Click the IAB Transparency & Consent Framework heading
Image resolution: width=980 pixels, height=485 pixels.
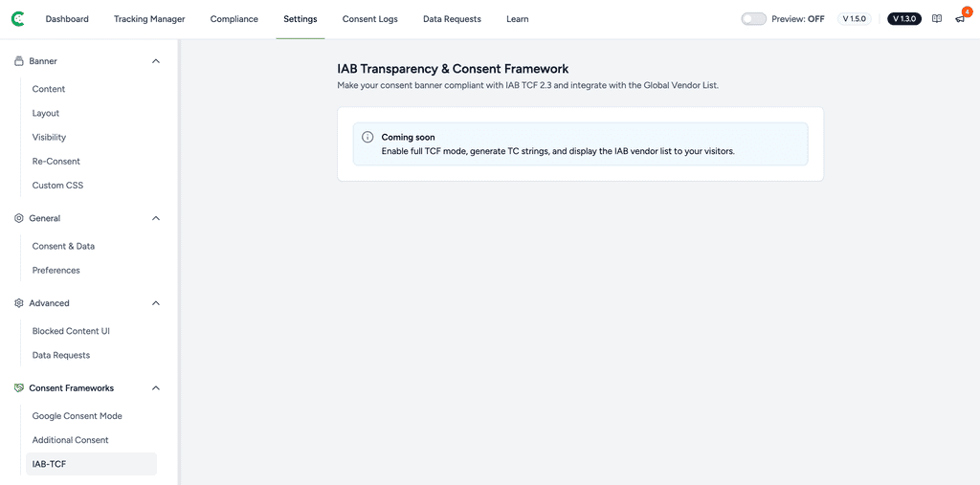[x=453, y=69]
